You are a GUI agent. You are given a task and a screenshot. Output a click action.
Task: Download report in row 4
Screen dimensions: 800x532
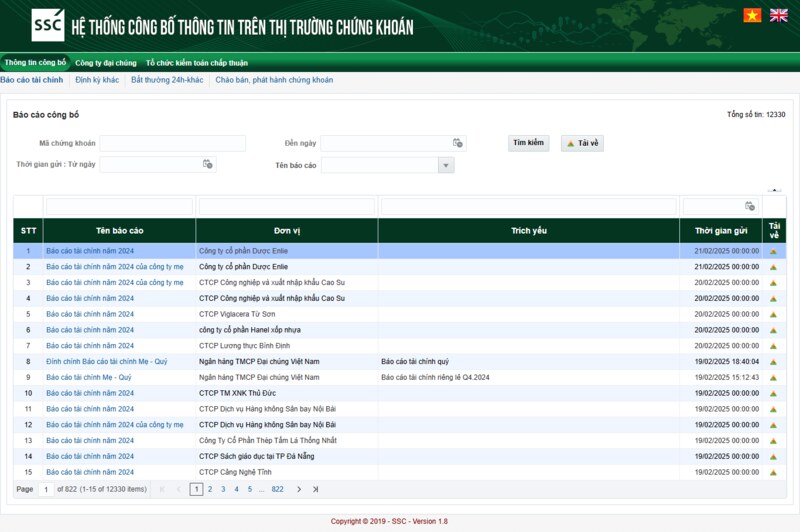(773, 298)
